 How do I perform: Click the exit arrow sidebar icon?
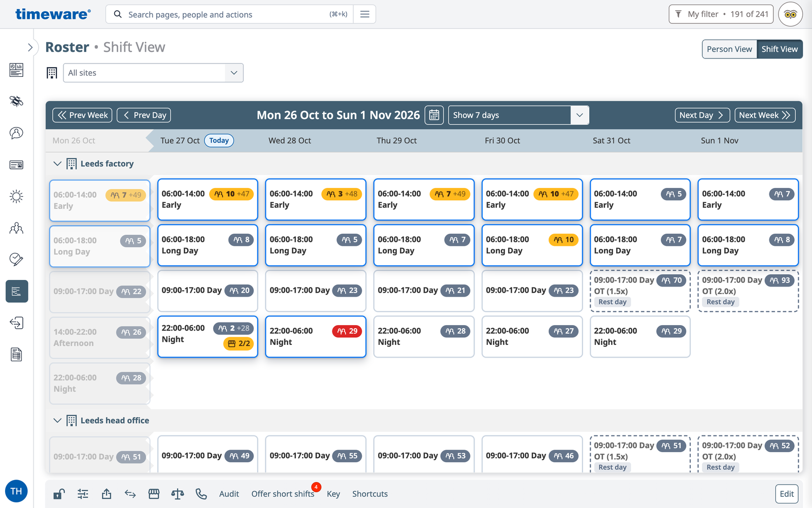16,323
